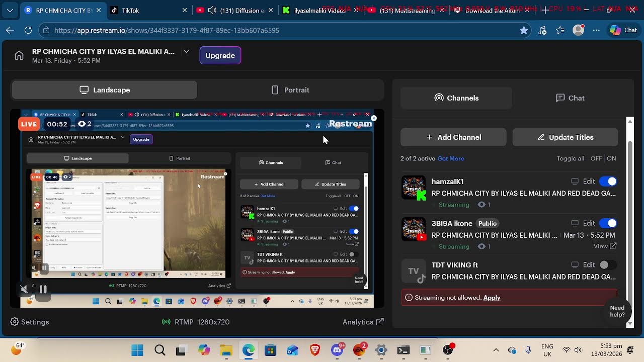Click the 3BI9A ikone YouTube avatar

(x=414, y=229)
